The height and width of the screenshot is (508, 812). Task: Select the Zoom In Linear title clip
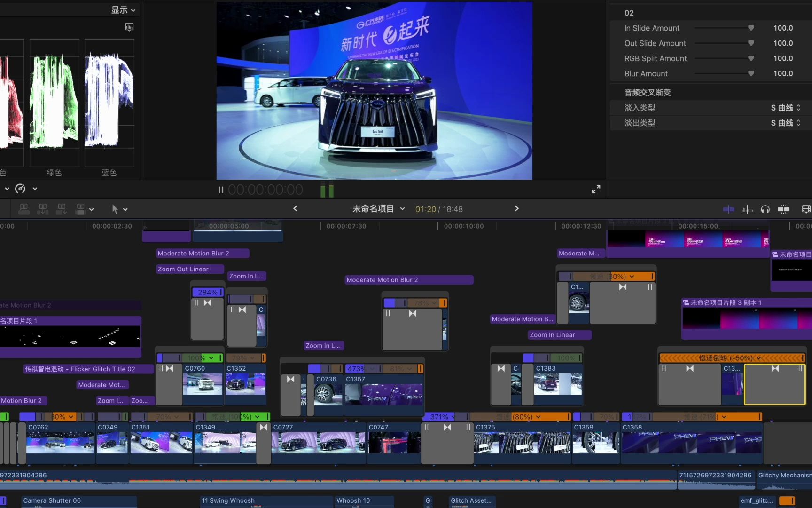tap(559, 335)
